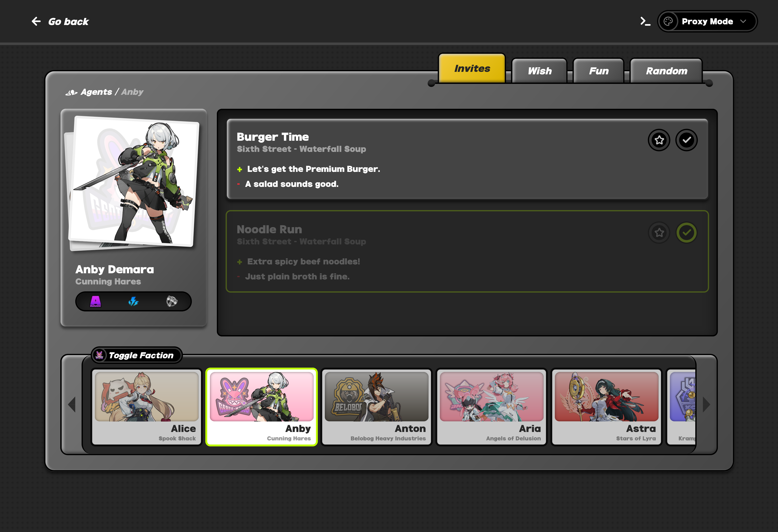Click the stun specialty icon
778x532 pixels.
coord(172,301)
